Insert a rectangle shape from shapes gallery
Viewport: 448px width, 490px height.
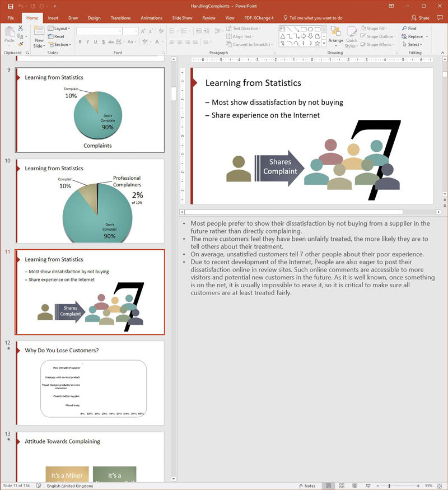point(304,29)
